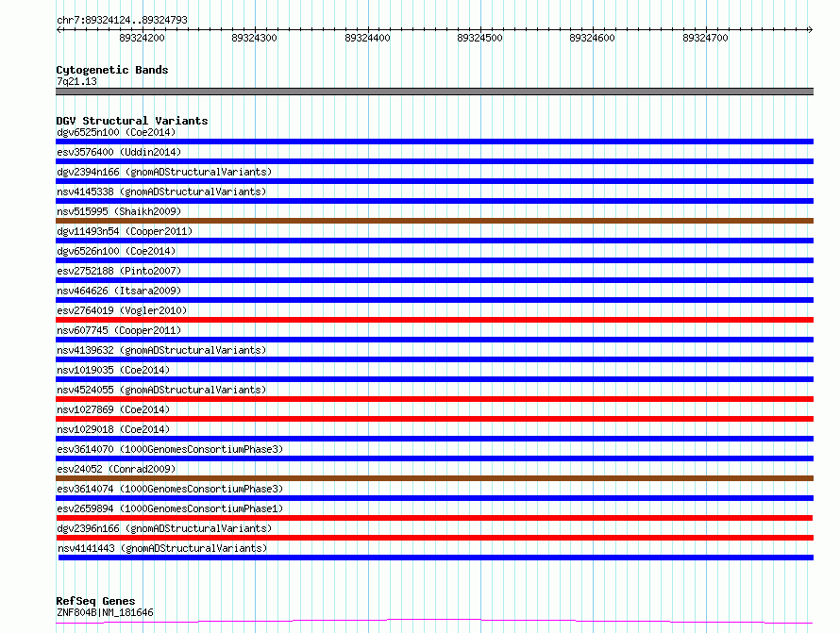Select nsv4524055 (gnomADStructuralVariants) text
The width and height of the screenshot is (840, 633).
[x=161, y=390]
